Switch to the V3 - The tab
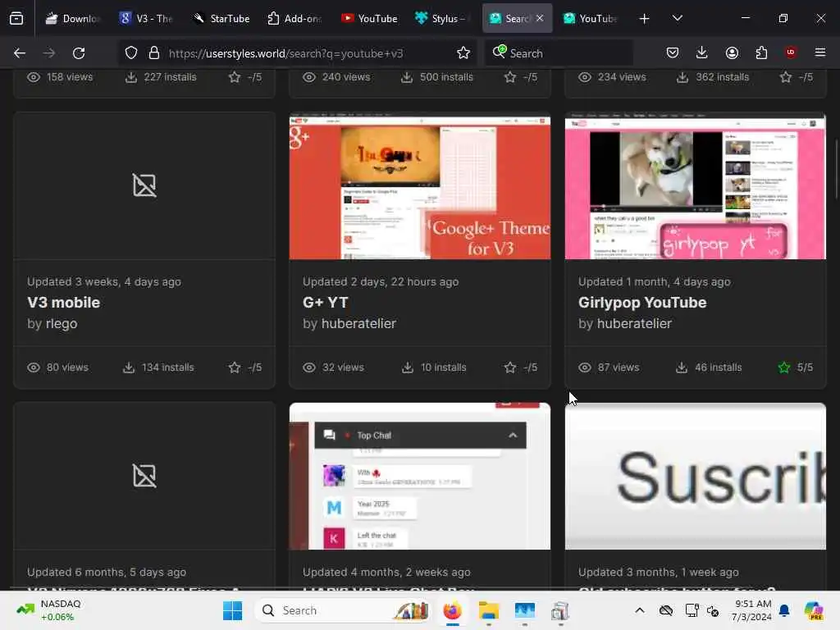This screenshot has height=630, width=840. tap(146, 19)
